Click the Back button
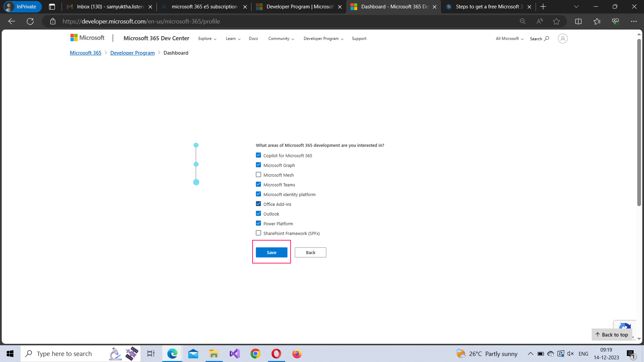This screenshot has width=644, height=362. [x=311, y=253]
